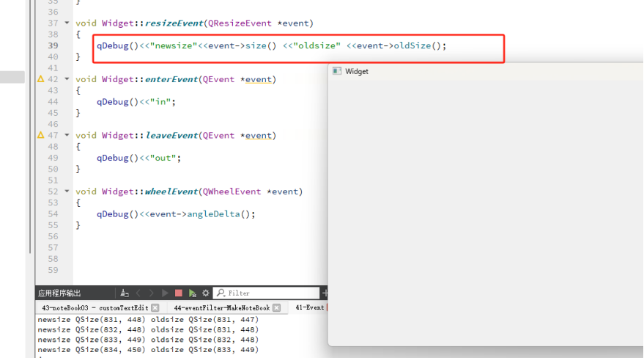Image resolution: width=644 pixels, height=358 pixels.
Task: Click line number 39 in the gutter
Action: point(53,45)
